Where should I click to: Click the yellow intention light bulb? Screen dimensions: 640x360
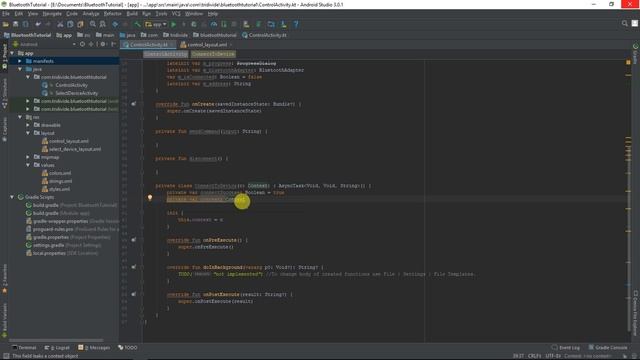pos(150,198)
